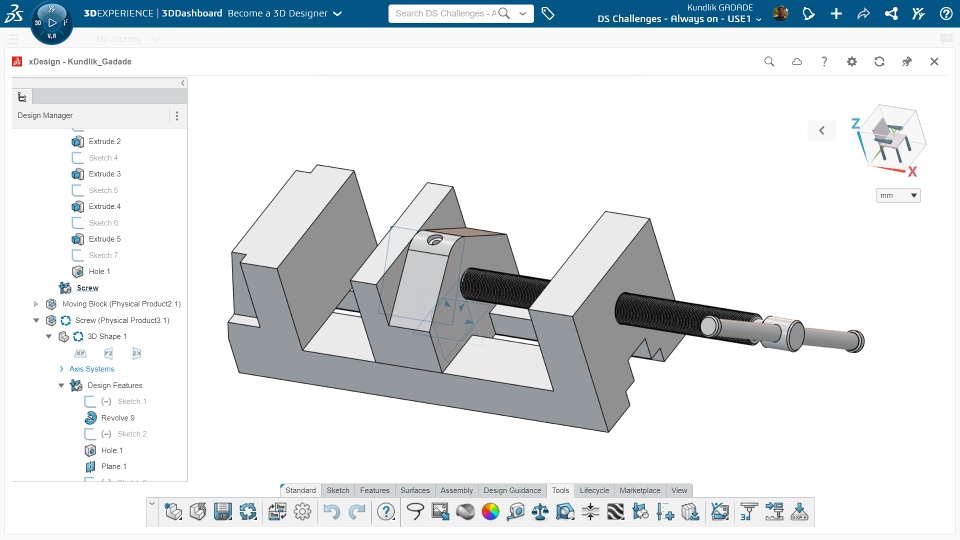Undo the last action
Image resolution: width=960 pixels, height=540 pixels.
(331, 511)
